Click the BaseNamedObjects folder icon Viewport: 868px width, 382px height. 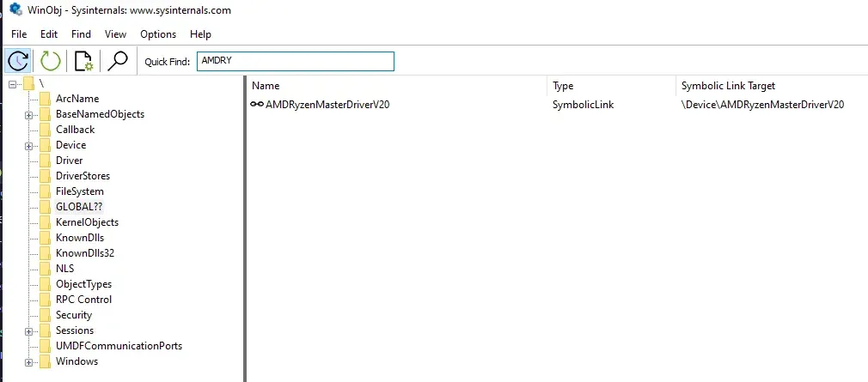pyautogui.click(x=46, y=114)
